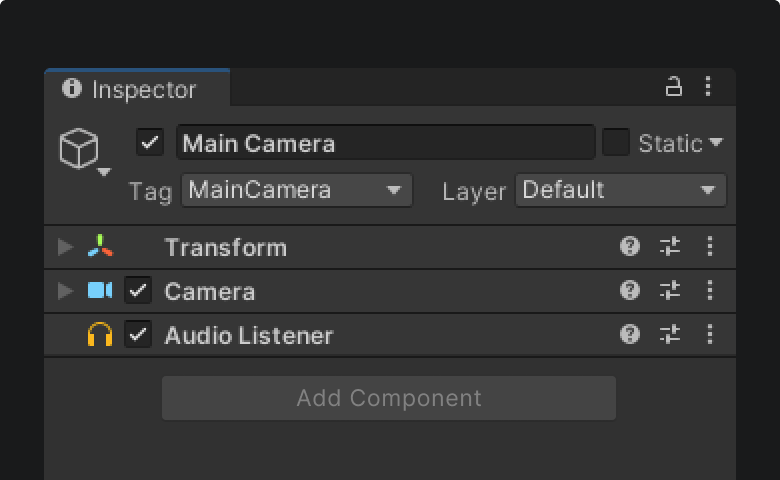The height and width of the screenshot is (480, 780).
Task: Open the Camera component presets icon
Action: [670, 290]
